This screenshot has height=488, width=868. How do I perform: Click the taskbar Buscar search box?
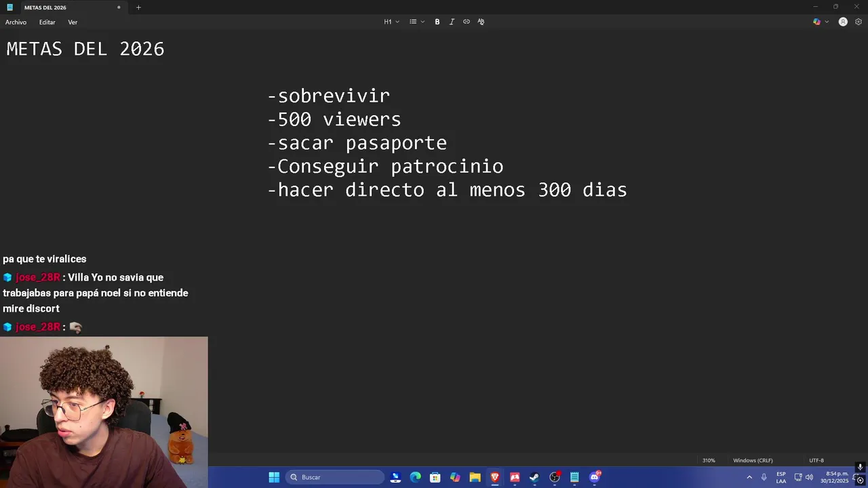[x=335, y=477]
